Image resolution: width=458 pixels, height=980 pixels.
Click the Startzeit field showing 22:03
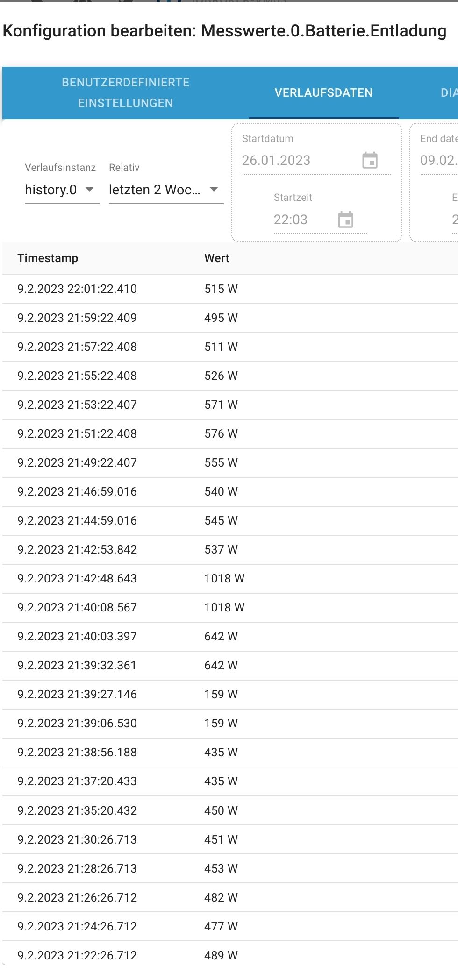click(303, 220)
